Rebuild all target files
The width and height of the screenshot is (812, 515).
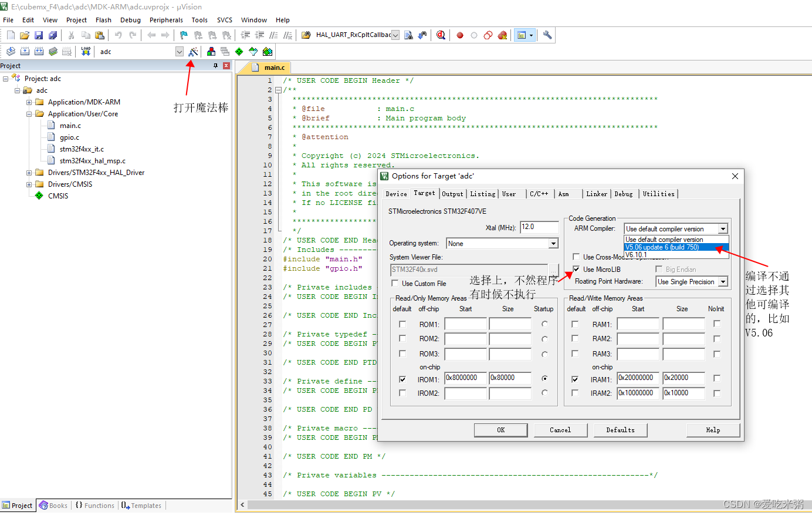[38, 51]
